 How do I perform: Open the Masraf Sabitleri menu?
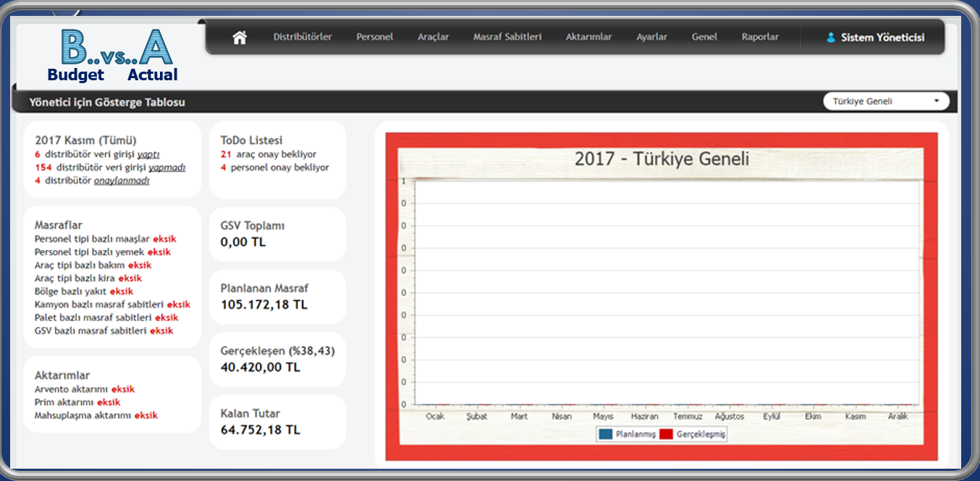[507, 37]
